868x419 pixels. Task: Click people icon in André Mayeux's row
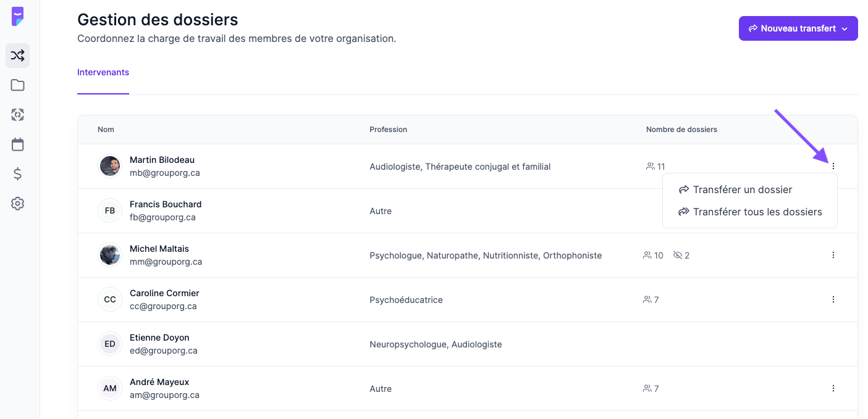(x=647, y=388)
